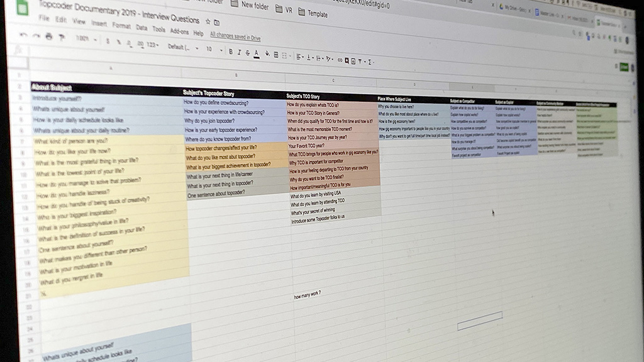Select cell 'One sentence about topcoder?'
Screen dimensions: 644x362
pos(238,194)
